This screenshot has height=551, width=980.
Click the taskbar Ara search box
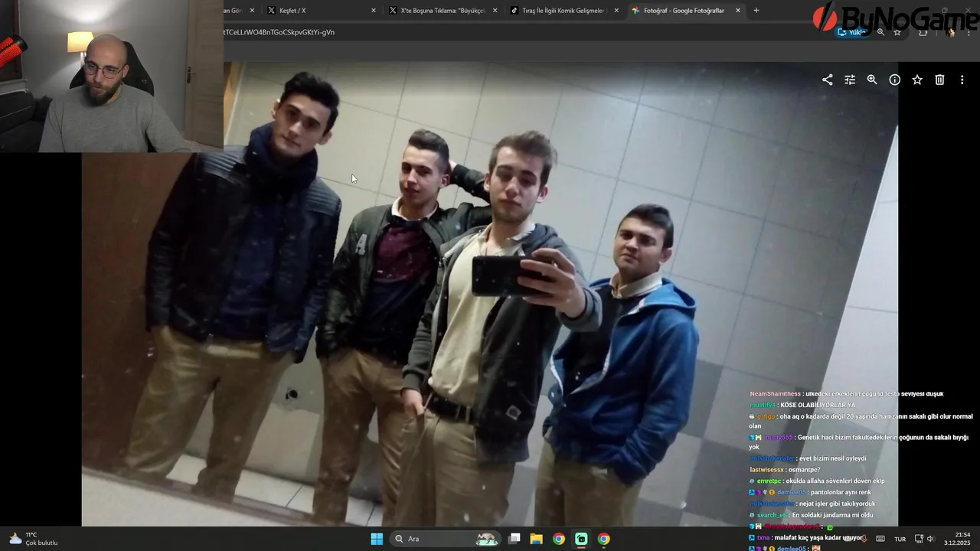(446, 539)
